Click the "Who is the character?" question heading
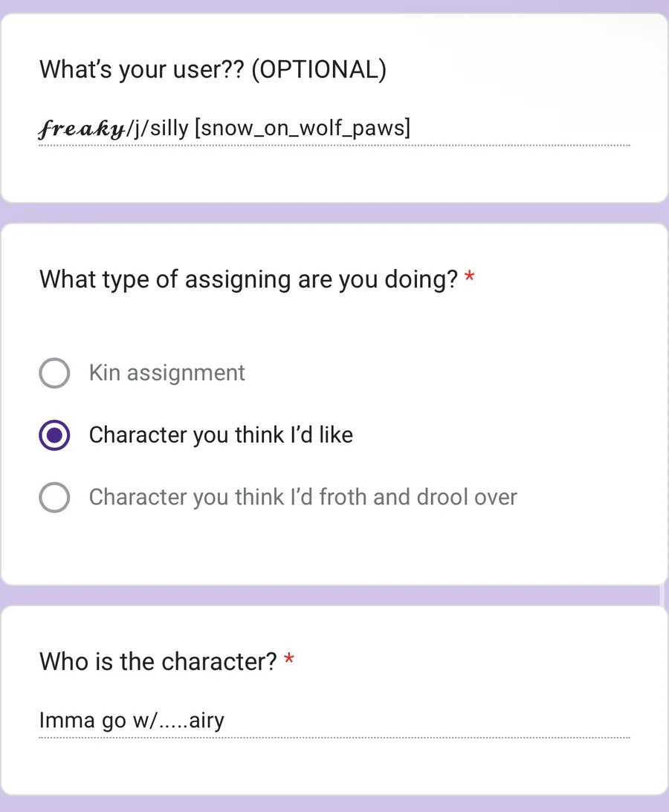Viewport: 669px width, 812px height. click(158, 661)
